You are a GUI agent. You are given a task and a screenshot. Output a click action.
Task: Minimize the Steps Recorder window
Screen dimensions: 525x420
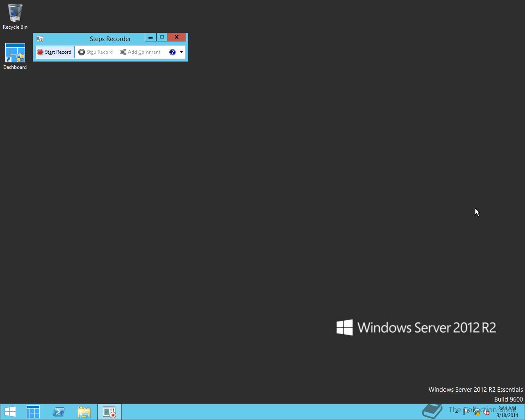tap(150, 37)
